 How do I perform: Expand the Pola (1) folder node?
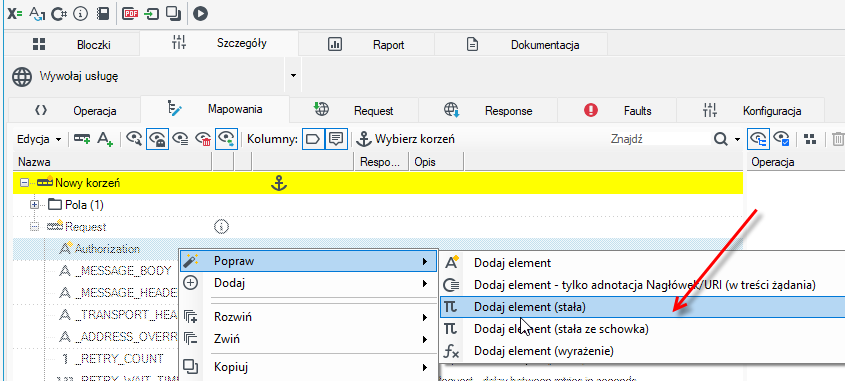click(x=34, y=205)
